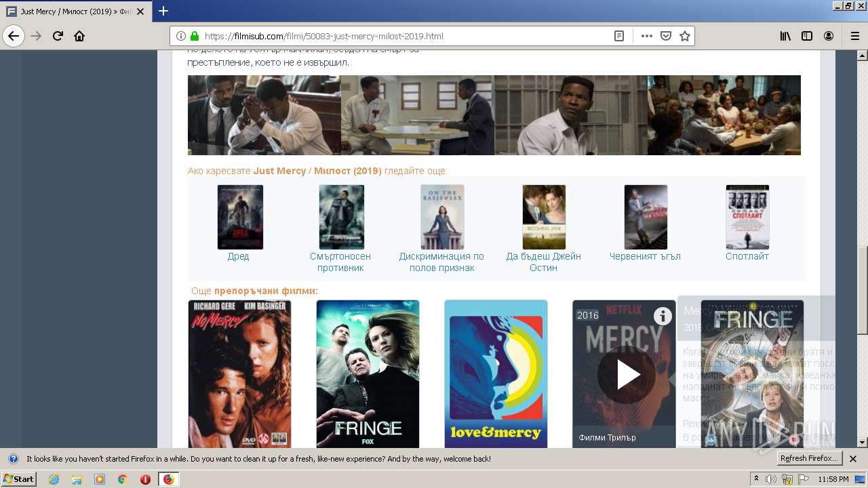Click Refresh Firefox button
The image size is (868, 488).
[809, 458]
